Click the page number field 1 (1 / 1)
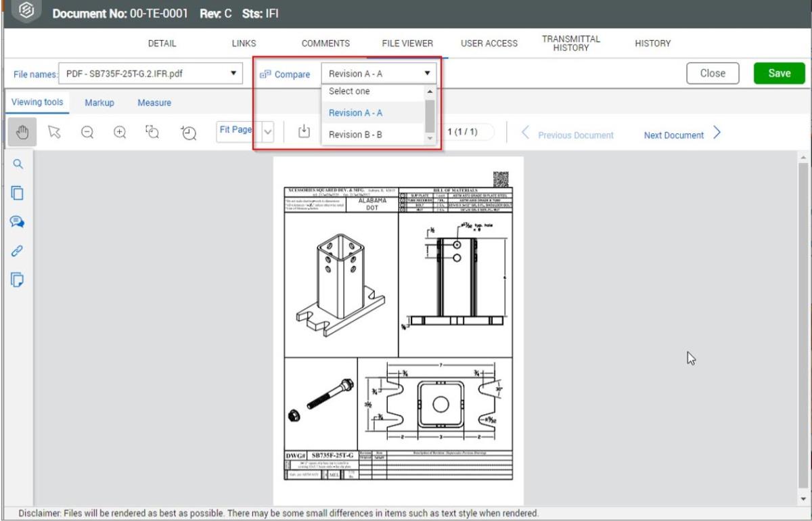Image resolution: width=812 pixels, height=521 pixels. (466, 131)
